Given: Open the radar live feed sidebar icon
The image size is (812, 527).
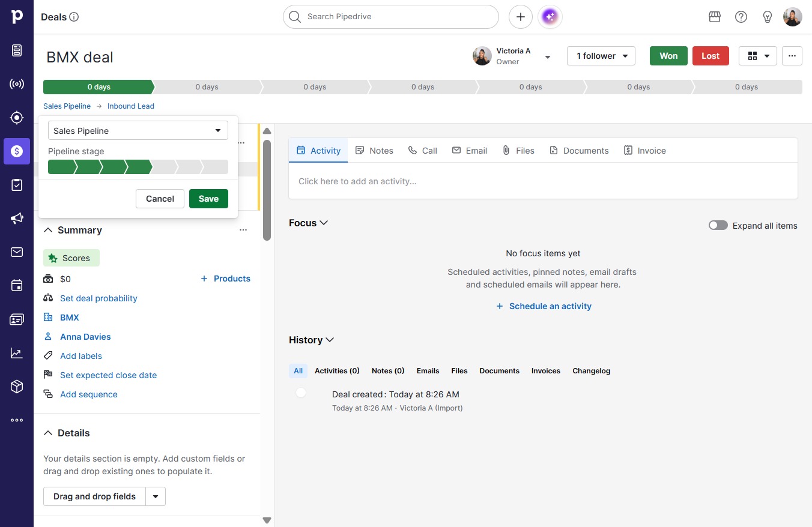Looking at the screenshot, I should (17, 84).
